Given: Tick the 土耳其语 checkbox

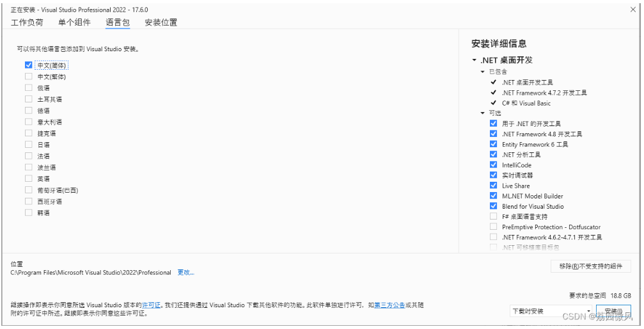Looking at the screenshot, I should tap(28, 99).
